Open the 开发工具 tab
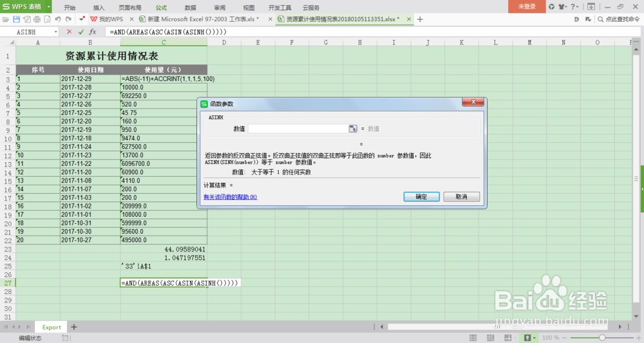Screen dimensions: 644x343 click(x=279, y=7)
